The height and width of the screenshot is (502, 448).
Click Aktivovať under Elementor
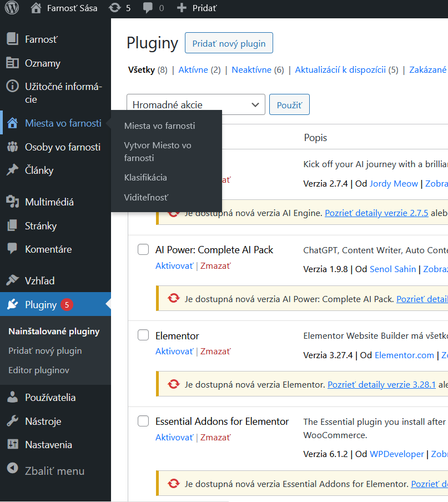174,352
